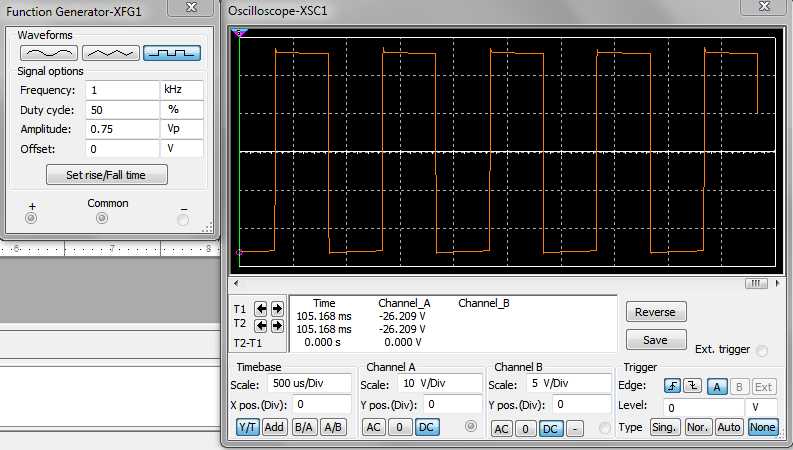Enable Add timebase mode

[x=274, y=427]
